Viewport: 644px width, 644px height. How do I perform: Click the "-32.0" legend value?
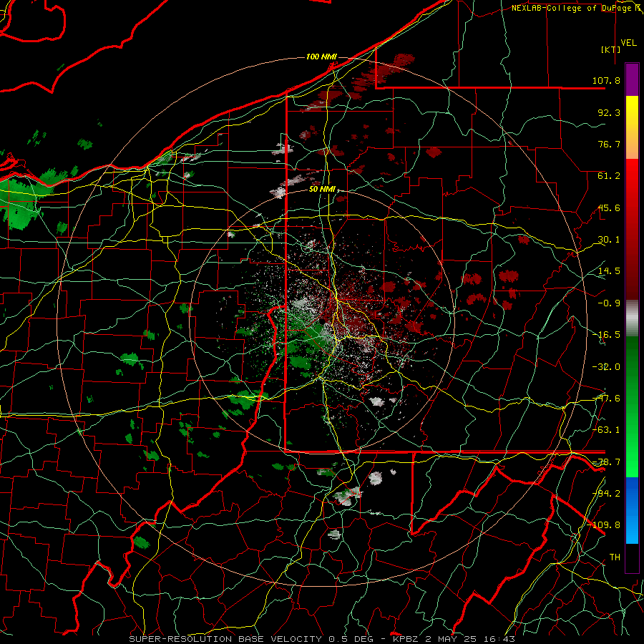pos(606,367)
